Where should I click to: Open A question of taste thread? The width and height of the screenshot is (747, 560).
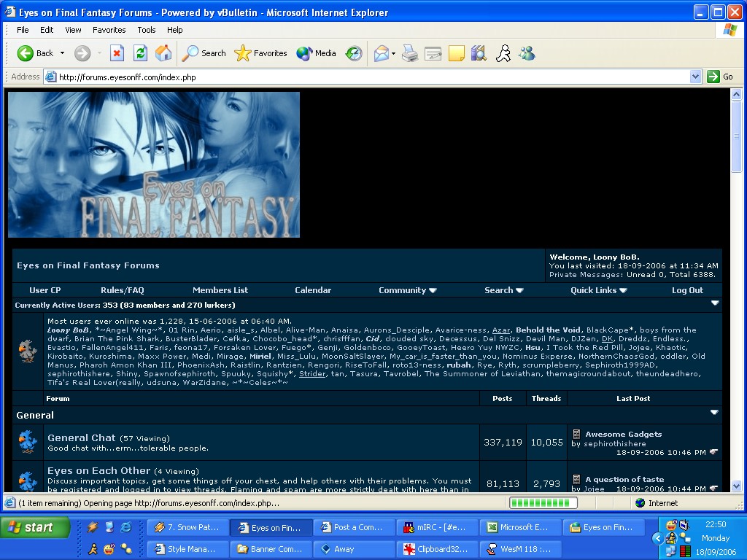(624, 479)
